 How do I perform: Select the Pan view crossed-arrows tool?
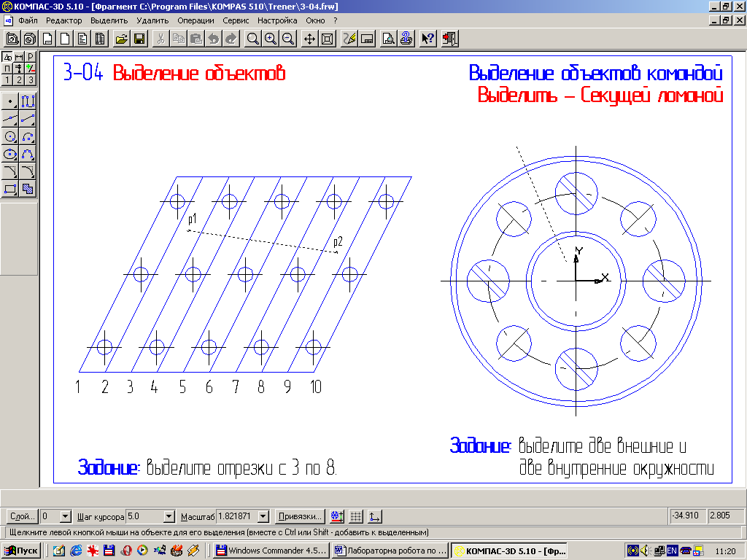309,39
